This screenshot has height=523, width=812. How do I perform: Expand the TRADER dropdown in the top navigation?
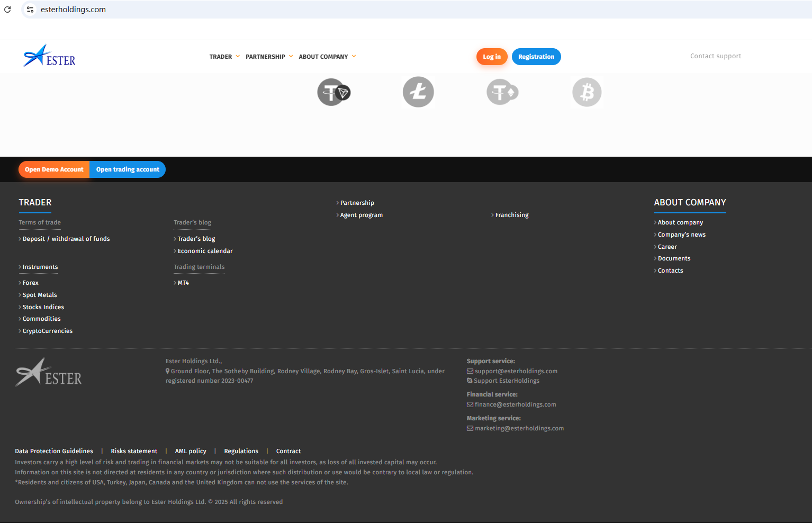[224, 57]
